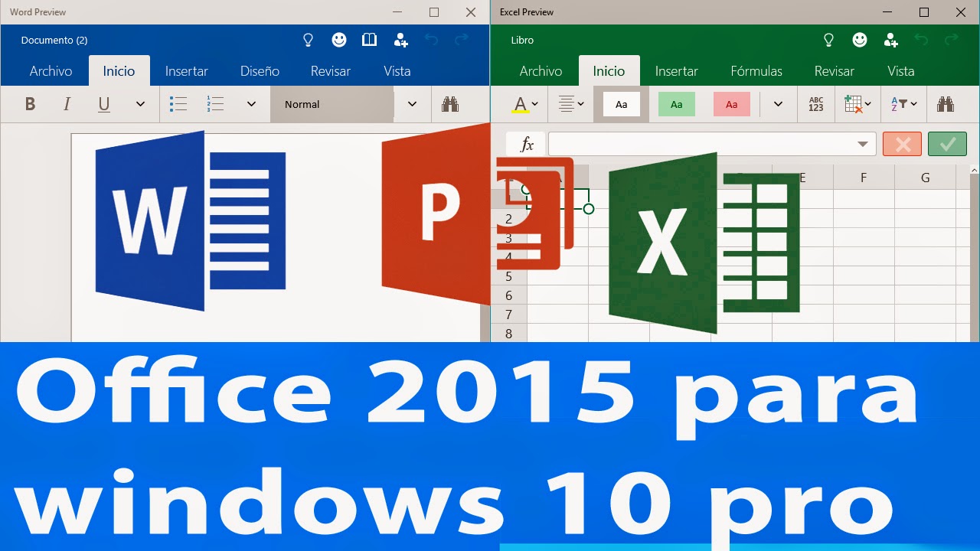Open the Find tool in Excel

coord(946,103)
